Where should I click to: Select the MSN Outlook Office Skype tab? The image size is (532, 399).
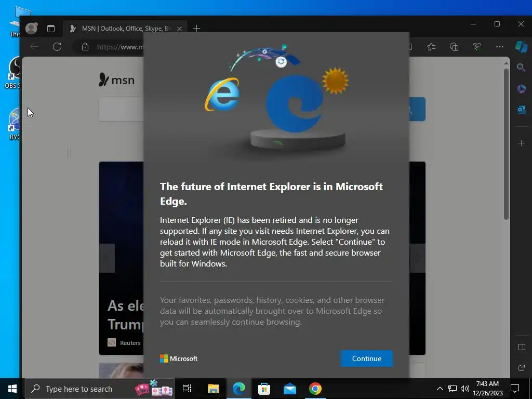click(126, 29)
